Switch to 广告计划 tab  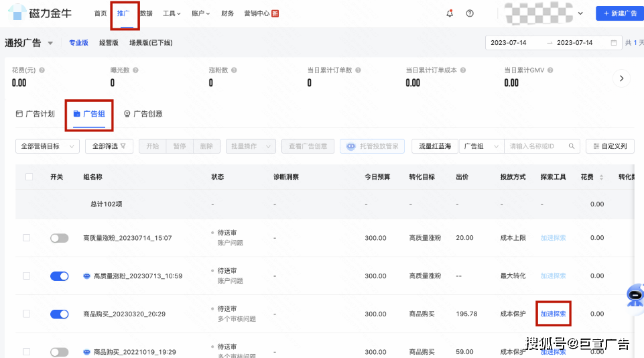tap(36, 114)
